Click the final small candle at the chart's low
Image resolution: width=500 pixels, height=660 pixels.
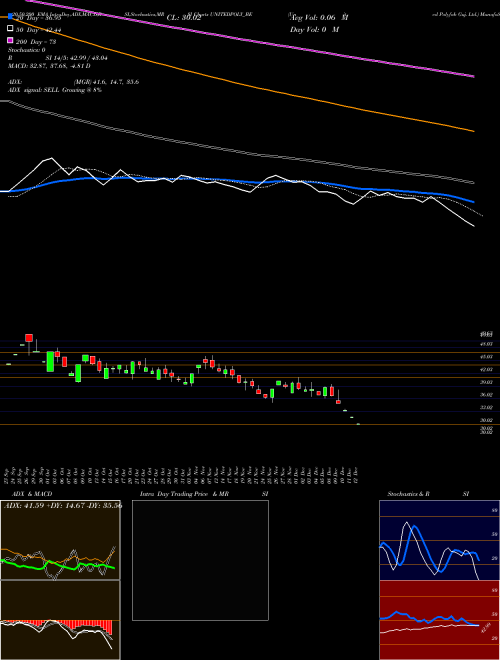click(358, 424)
